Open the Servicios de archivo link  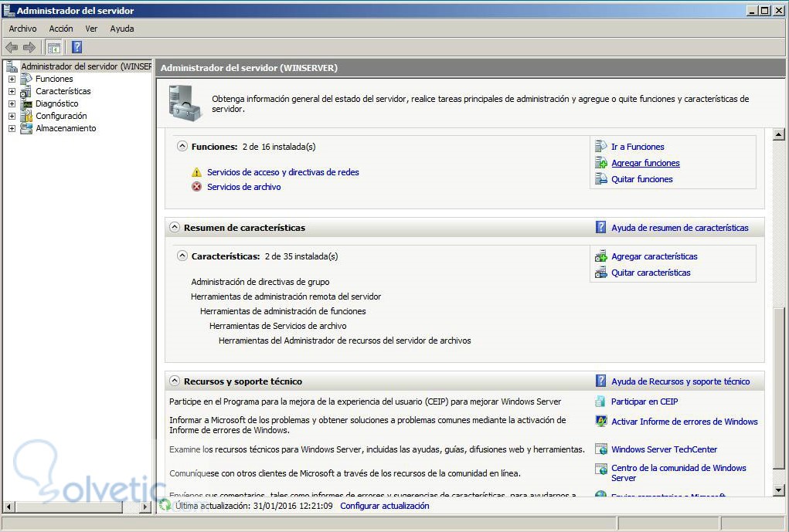244,187
